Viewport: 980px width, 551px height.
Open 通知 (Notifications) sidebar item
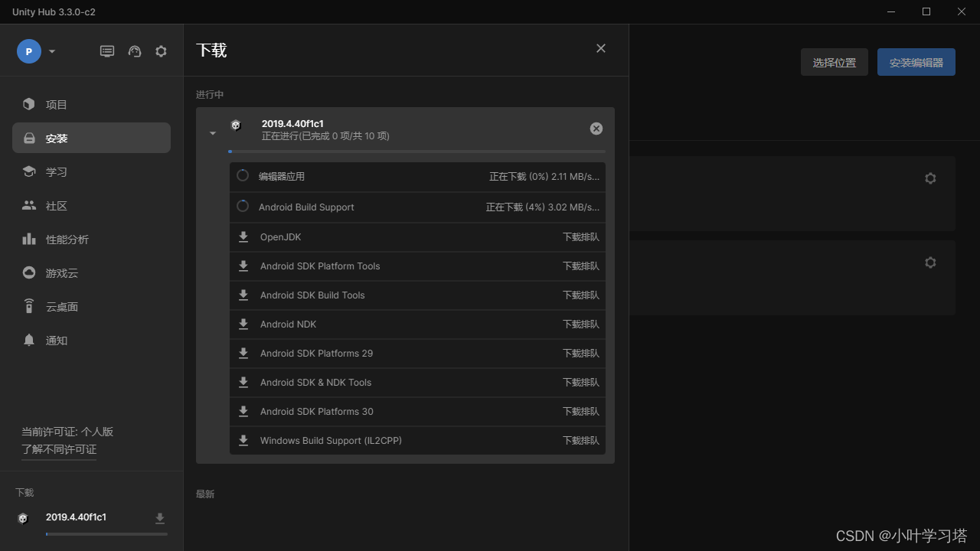click(x=91, y=341)
